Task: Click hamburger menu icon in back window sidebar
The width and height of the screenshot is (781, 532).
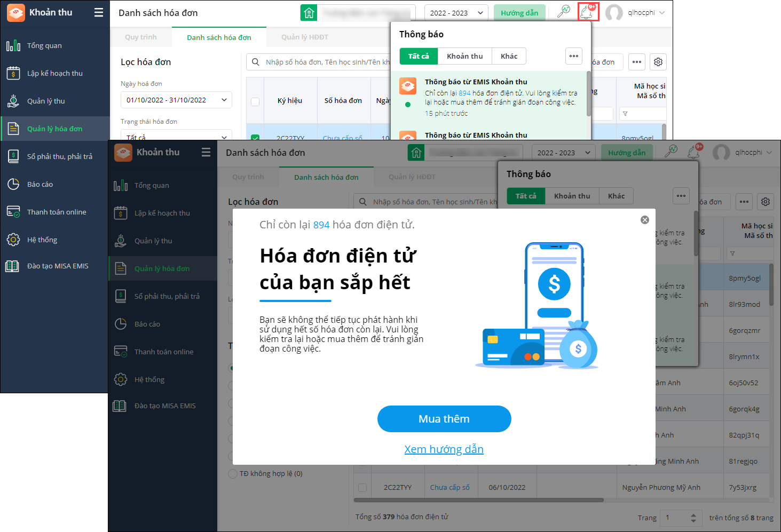Action: click(99, 12)
